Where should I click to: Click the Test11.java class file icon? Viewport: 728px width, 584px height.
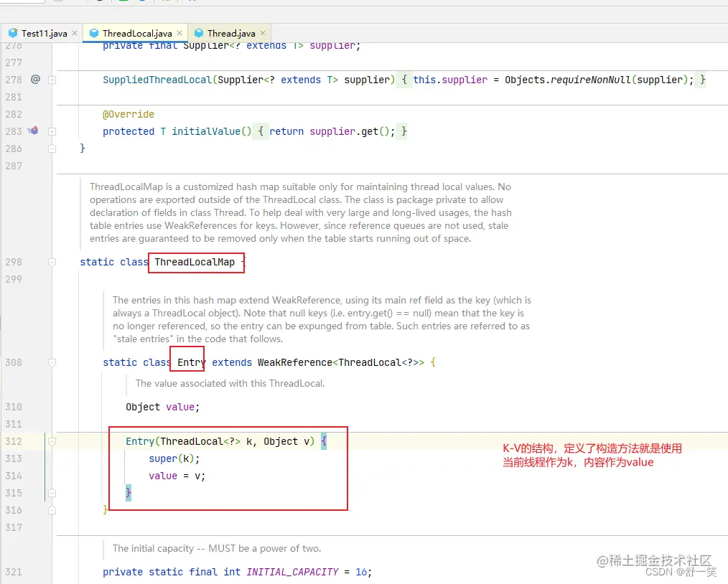coord(13,33)
